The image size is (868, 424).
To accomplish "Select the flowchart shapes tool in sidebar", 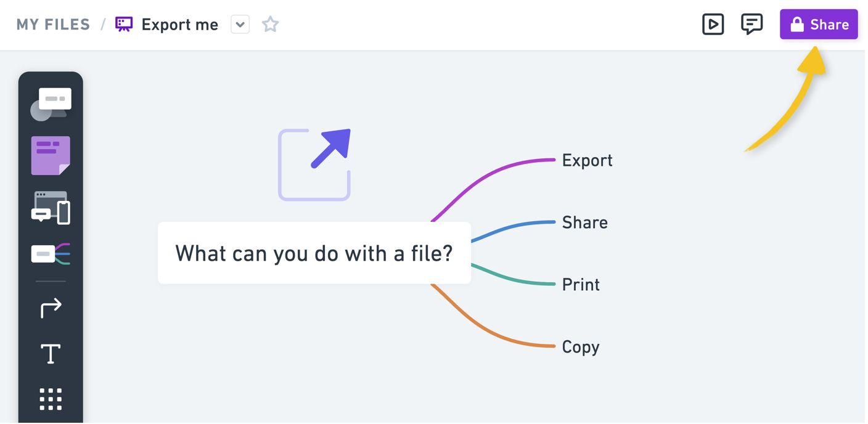I will pos(51,104).
